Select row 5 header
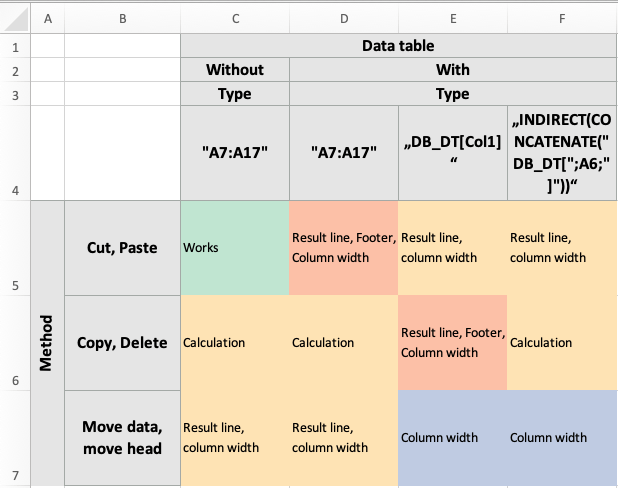Image resolution: width=618 pixels, height=488 pixels. [15, 248]
